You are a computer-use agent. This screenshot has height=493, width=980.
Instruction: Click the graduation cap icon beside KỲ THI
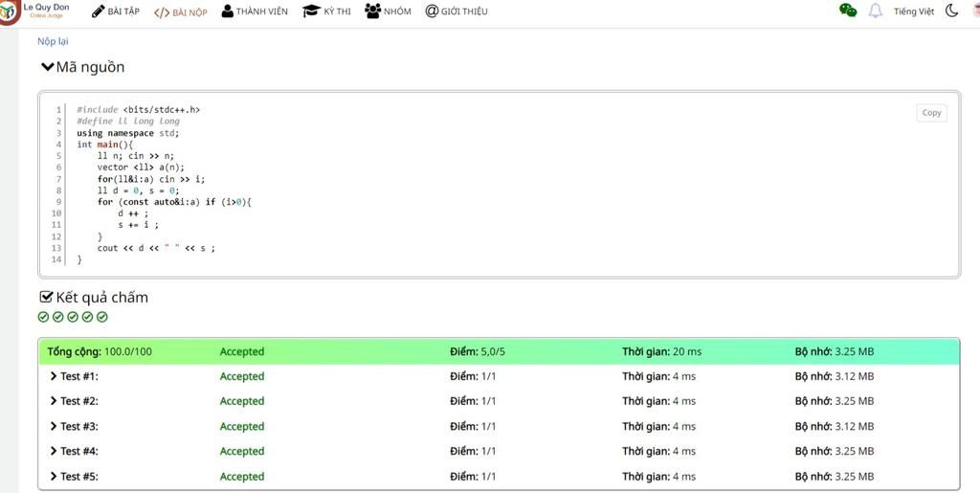point(311,11)
